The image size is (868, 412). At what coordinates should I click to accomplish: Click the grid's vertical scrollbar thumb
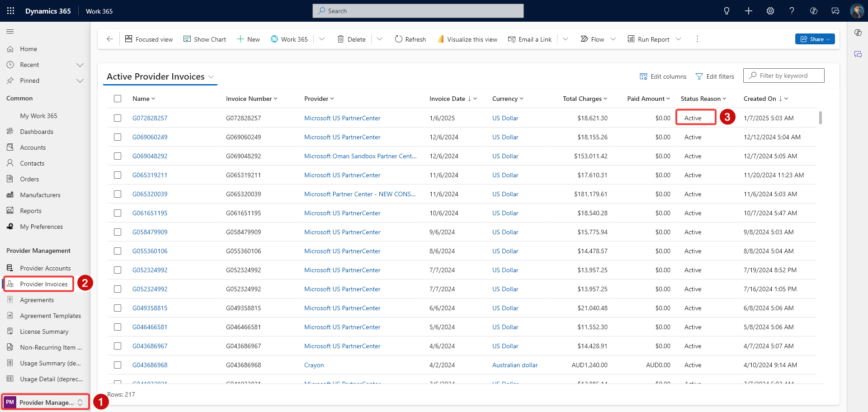pos(820,118)
